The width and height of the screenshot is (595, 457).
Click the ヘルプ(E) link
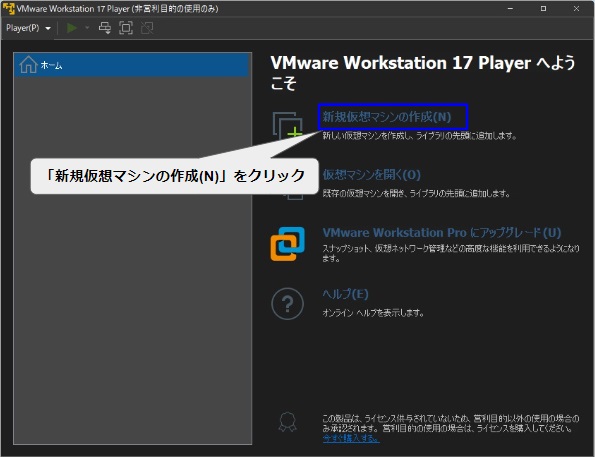345,294
